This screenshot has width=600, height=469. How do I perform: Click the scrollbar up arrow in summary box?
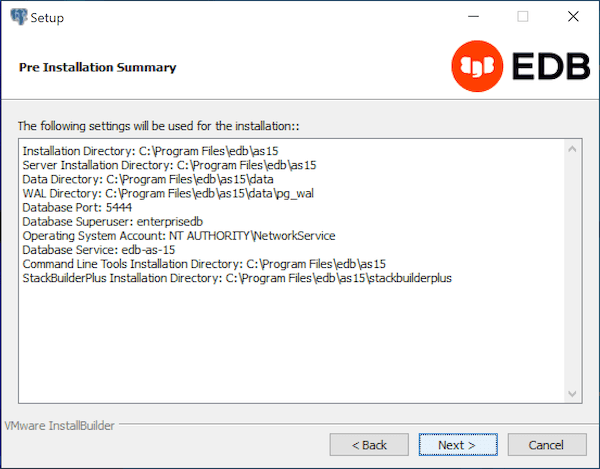[573, 149]
